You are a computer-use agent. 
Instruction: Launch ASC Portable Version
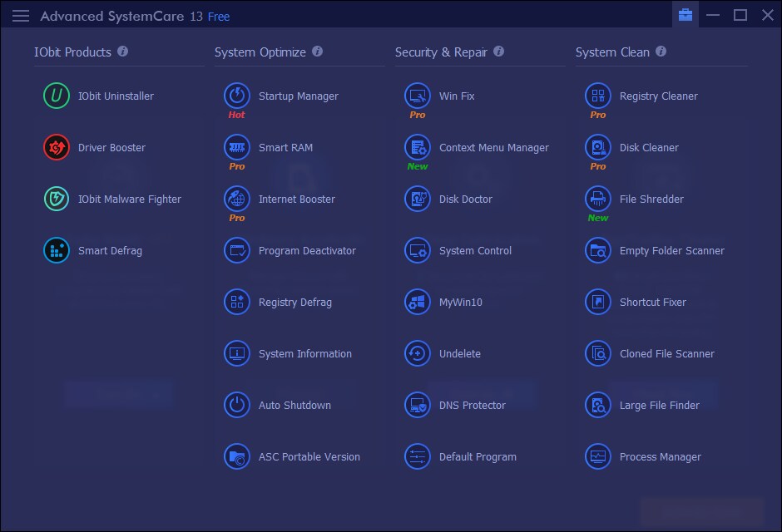point(309,457)
